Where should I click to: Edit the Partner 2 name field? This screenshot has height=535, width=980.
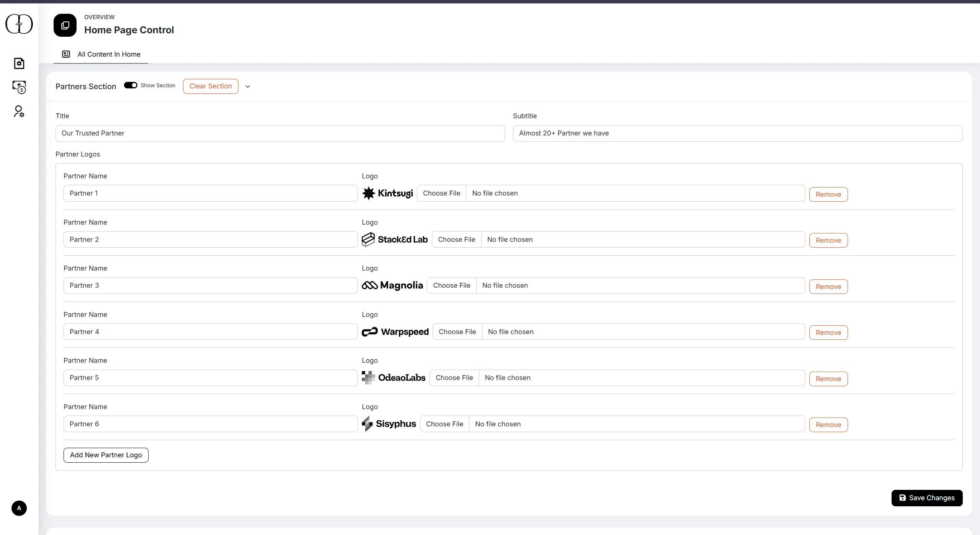(x=211, y=240)
